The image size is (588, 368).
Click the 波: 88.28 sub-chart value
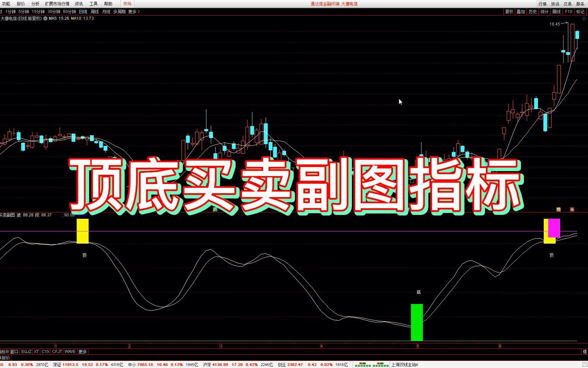(x=25, y=215)
